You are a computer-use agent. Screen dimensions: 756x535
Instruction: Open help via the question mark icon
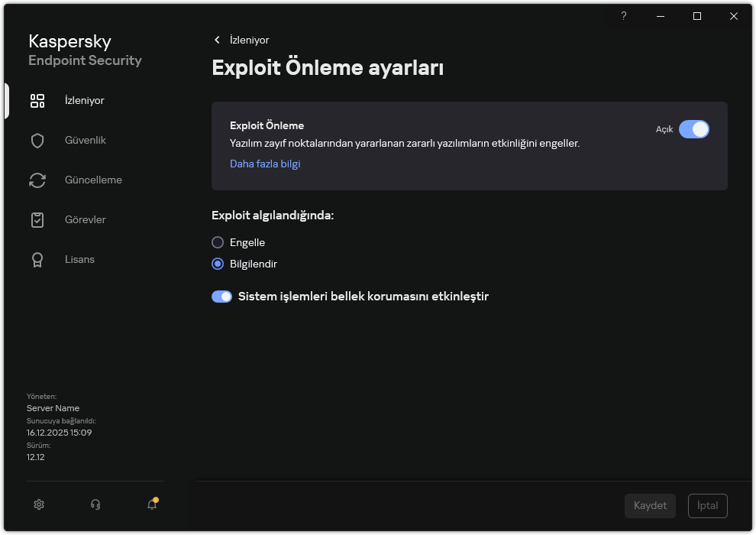point(623,16)
